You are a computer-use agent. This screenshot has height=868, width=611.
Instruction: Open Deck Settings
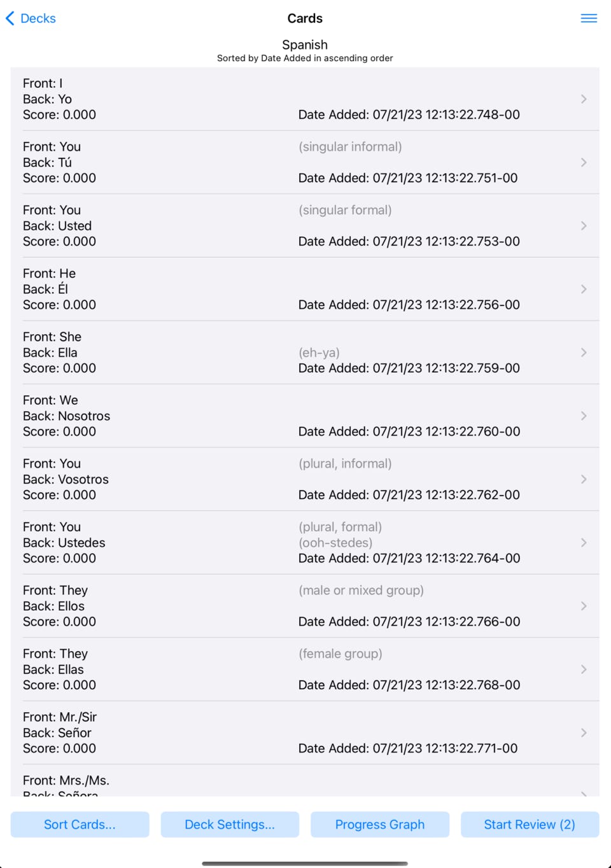click(x=230, y=825)
